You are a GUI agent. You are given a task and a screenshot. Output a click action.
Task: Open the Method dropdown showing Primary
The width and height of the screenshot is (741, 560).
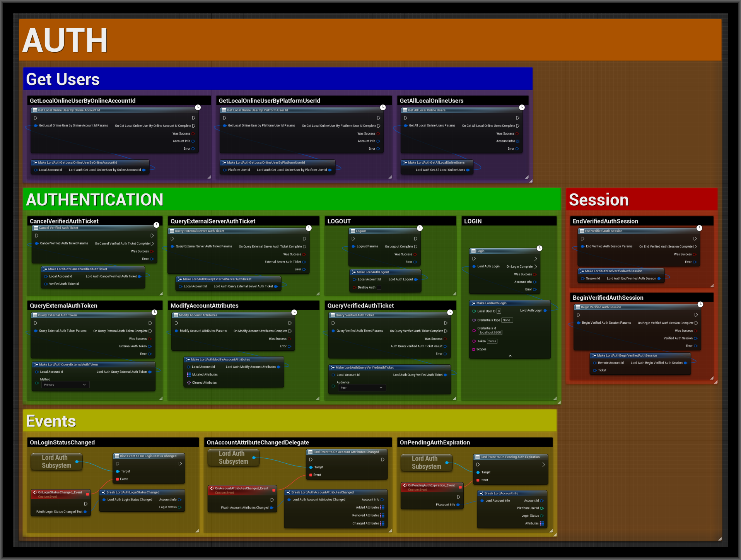click(65, 385)
